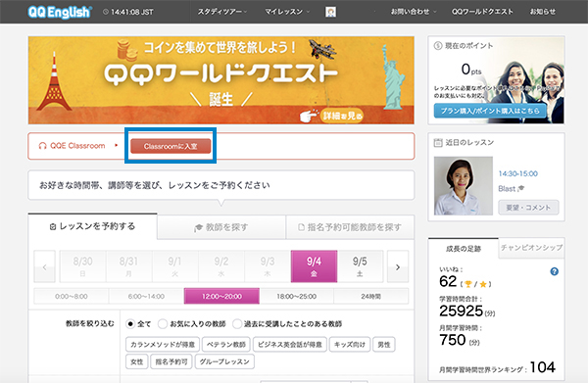Viewport: 588px width, 383px height.
Task: Select the 9/3 date
Action: coord(268,266)
